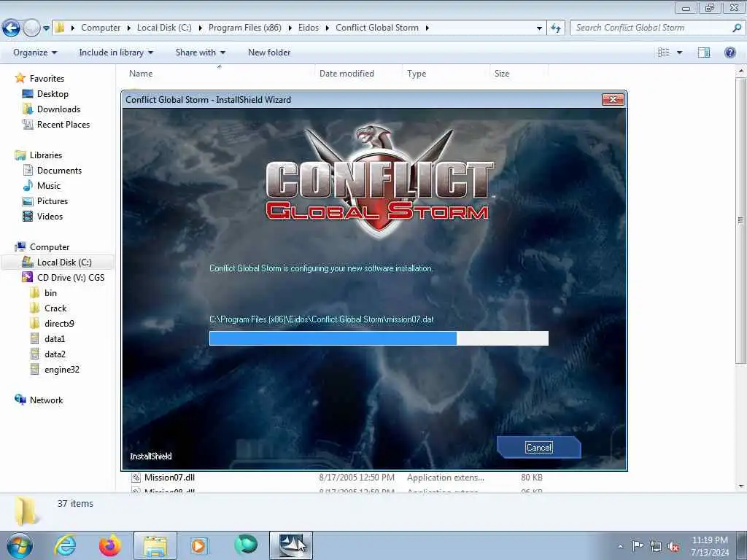Open the Music library
This screenshot has width=747, height=560.
[x=49, y=186]
